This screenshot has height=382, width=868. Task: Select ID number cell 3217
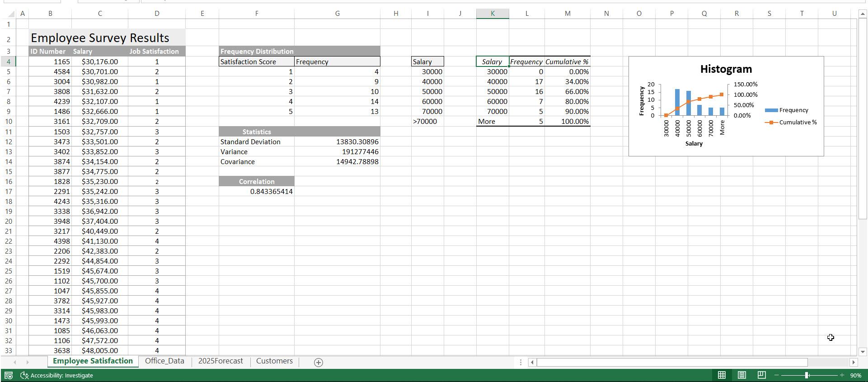pyautogui.click(x=50, y=231)
